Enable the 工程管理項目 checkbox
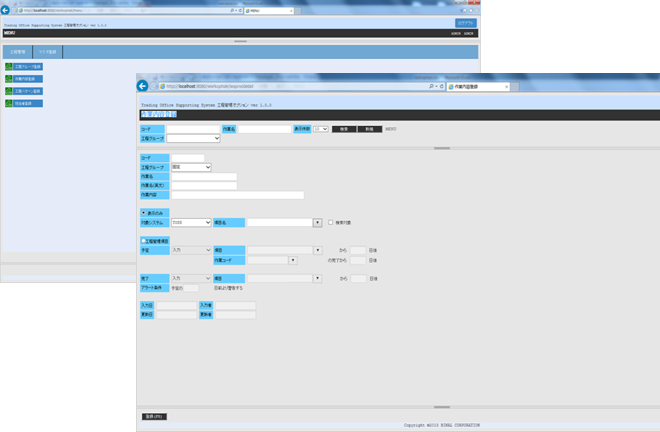 point(143,241)
